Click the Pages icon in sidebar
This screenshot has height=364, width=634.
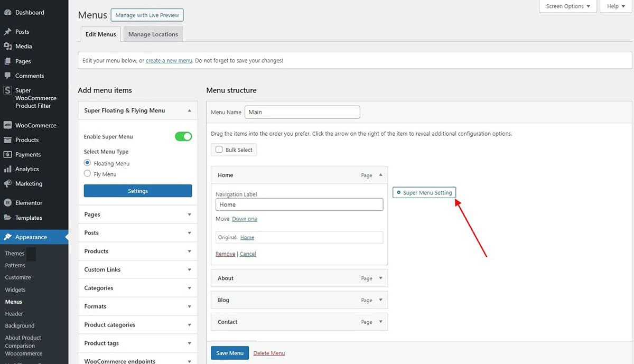[x=7, y=61]
